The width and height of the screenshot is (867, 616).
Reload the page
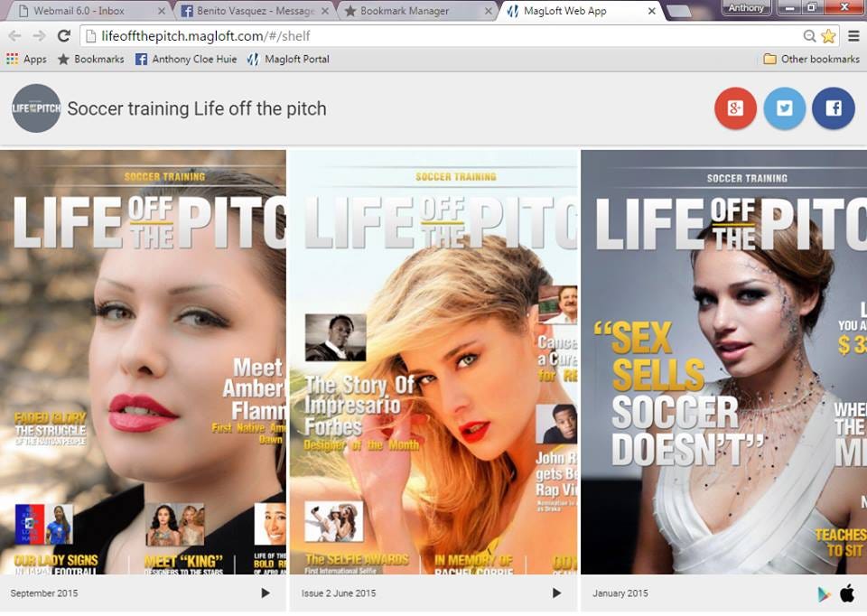click(64, 36)
